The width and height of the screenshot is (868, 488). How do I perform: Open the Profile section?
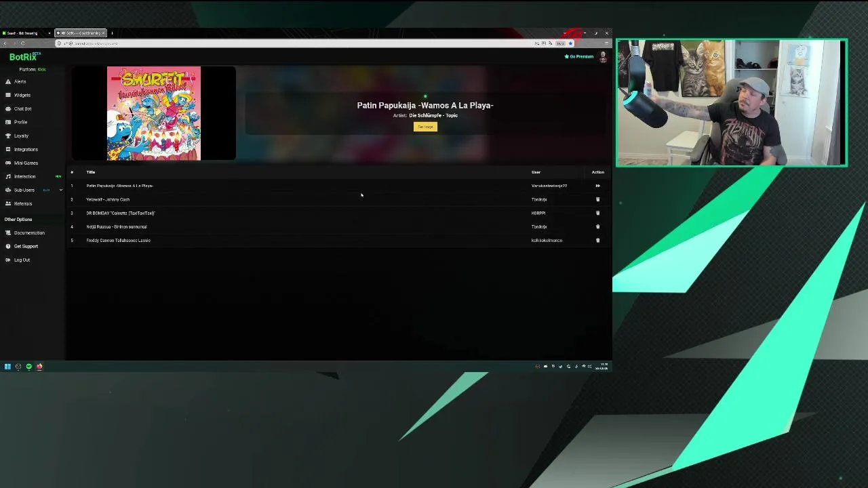coord(20,122)
